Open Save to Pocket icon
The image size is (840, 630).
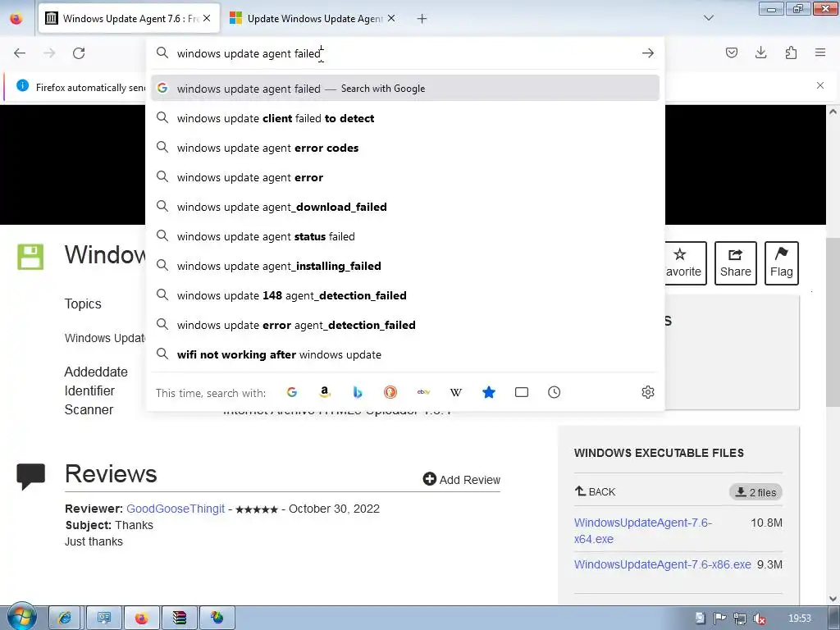tap(731, 52)
